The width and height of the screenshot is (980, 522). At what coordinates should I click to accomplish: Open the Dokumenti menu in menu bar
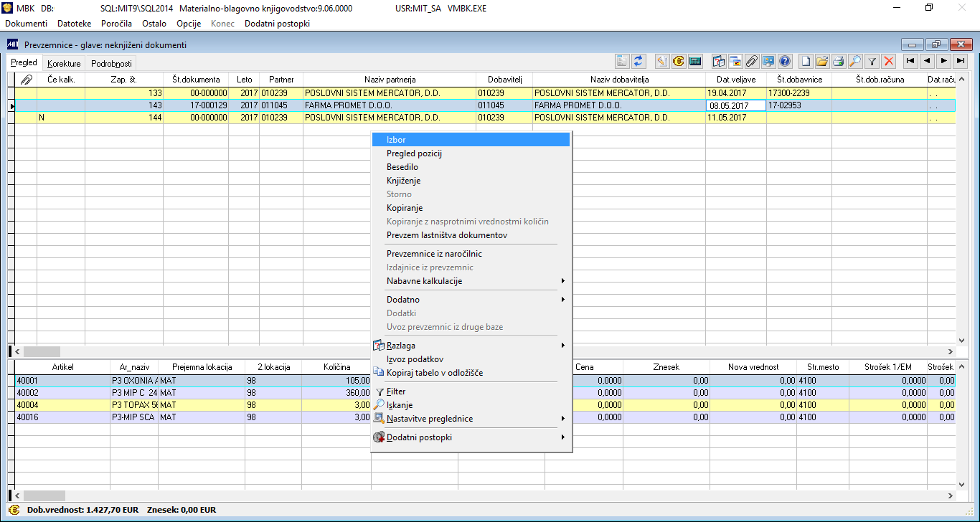(x=26, y=24)
